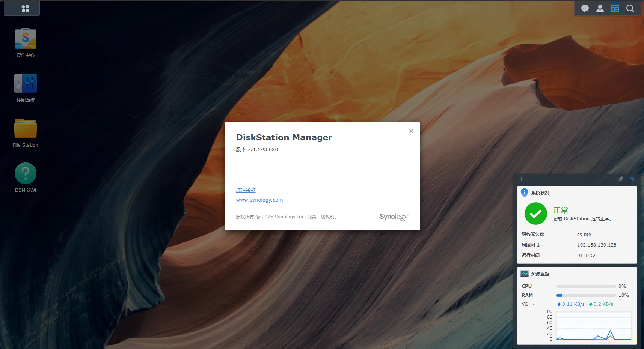
Task: Click the network usage line chart
Action: (594, 326)
